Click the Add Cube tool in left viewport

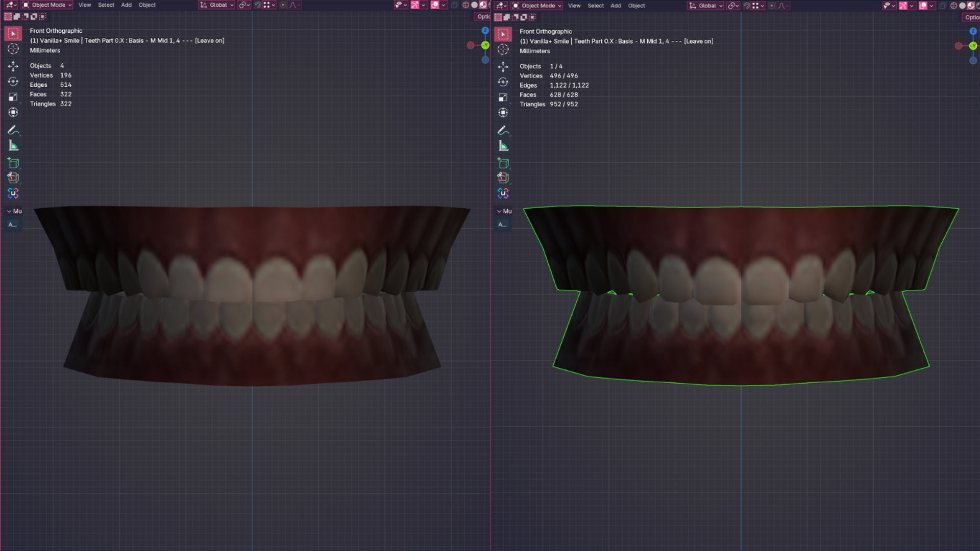[x=13, y=163]
